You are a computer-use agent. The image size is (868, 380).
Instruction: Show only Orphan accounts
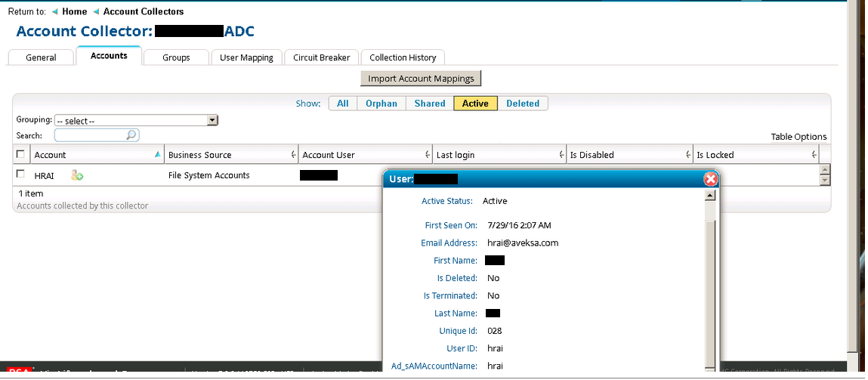pyautogui.click(x=381, y=103)
